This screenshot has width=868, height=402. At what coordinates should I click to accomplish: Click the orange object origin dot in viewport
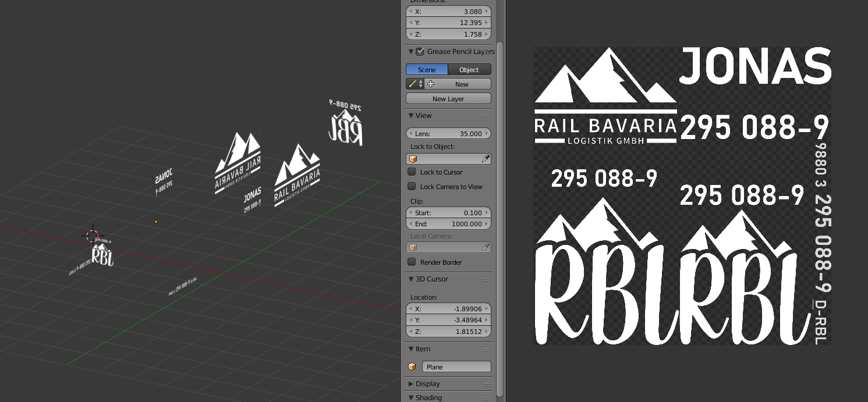(x=156, y=222)
